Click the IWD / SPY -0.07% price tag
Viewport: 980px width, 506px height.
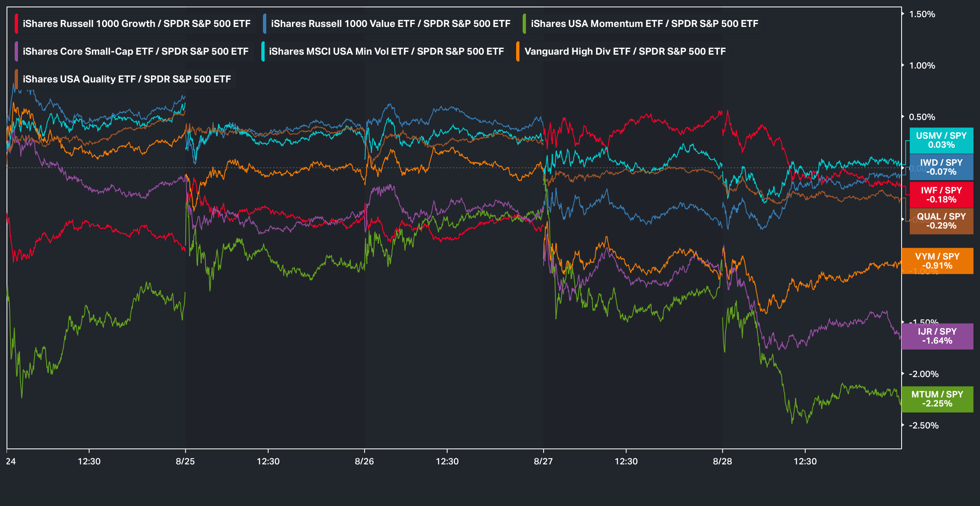pos(941,167)
